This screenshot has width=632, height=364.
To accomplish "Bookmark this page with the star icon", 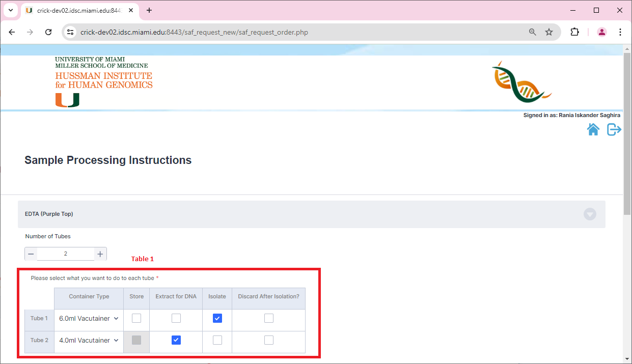I will pyautogui.click(x=549, y=32).
